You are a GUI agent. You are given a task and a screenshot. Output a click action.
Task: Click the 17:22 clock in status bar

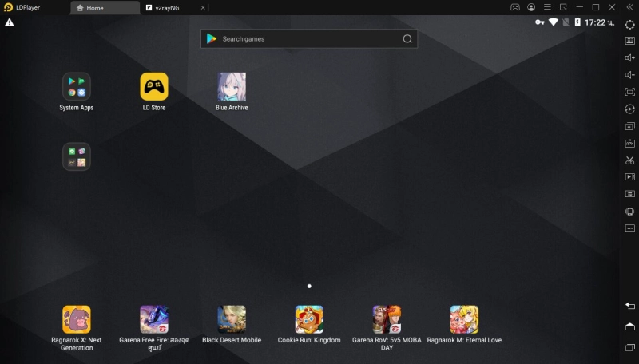599,22
